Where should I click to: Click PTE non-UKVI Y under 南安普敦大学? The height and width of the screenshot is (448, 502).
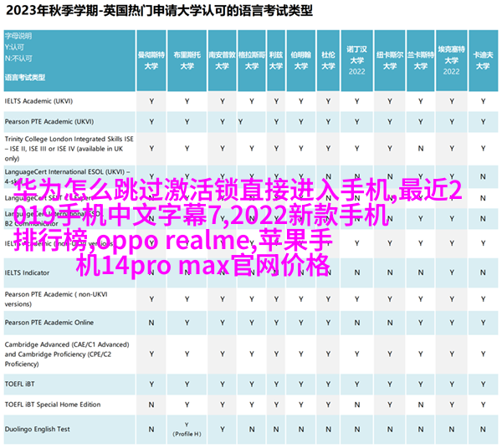pos(223,299)
